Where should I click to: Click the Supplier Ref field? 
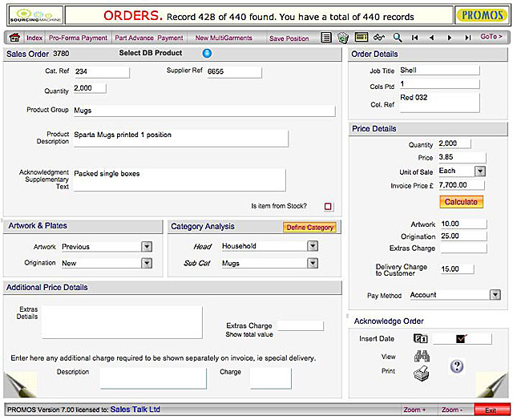(x=233, y=71)
